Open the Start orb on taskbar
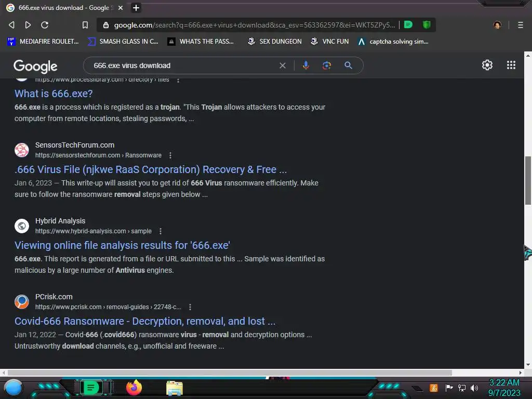The image size is (532, 399). [x=14, y=389]
